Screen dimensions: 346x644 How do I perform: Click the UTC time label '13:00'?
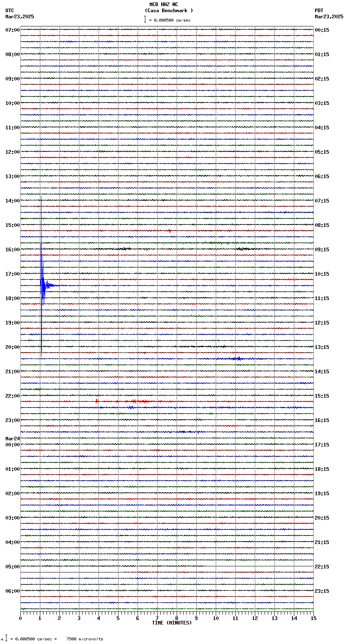tap(13, 176)
